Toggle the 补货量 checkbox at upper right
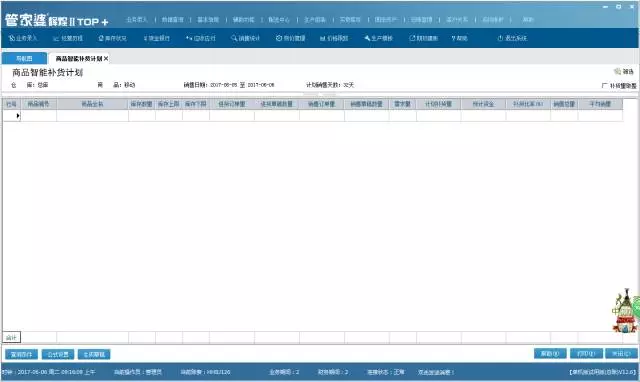The image size is (640, 382). pos(605,86)
